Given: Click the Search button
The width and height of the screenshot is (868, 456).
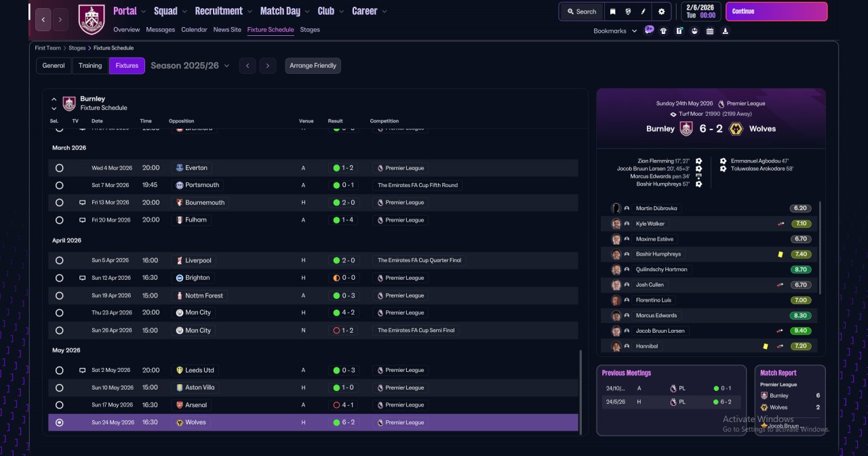Looking at the screenshot, I should (x=581, y=12).
